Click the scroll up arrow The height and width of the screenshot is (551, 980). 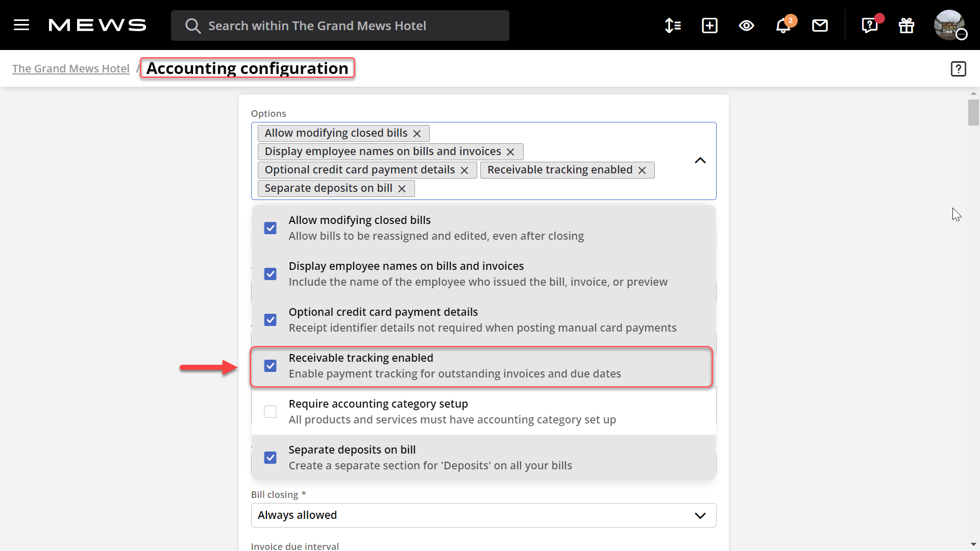point(973,94)
